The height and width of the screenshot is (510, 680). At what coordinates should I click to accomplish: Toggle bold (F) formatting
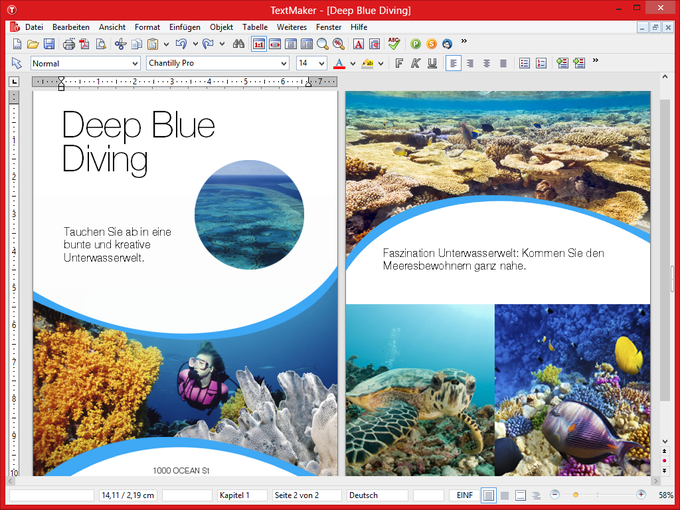tap(399, 63)
